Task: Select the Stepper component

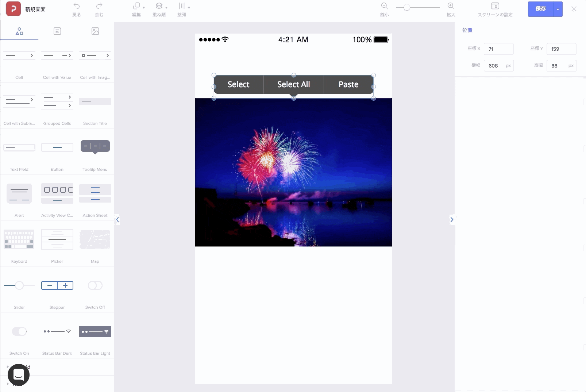Action: (57, 290)
